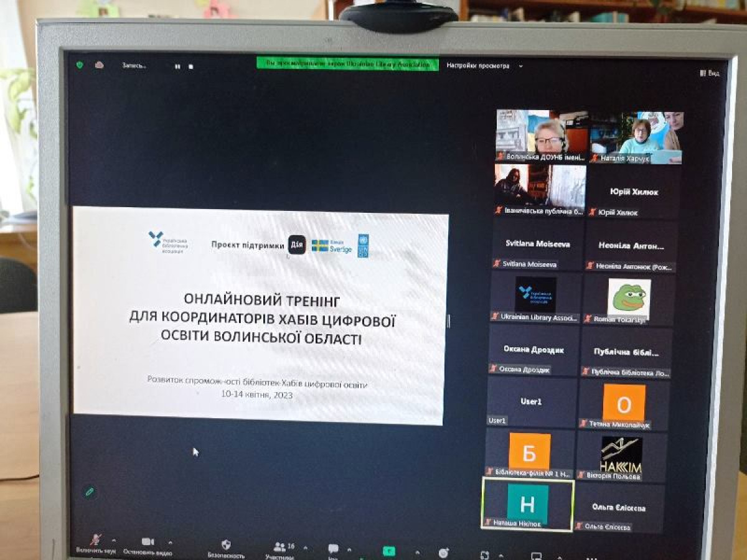747x560 pixels.
Task: Open the Chat bubble icon
Action: 333,548
